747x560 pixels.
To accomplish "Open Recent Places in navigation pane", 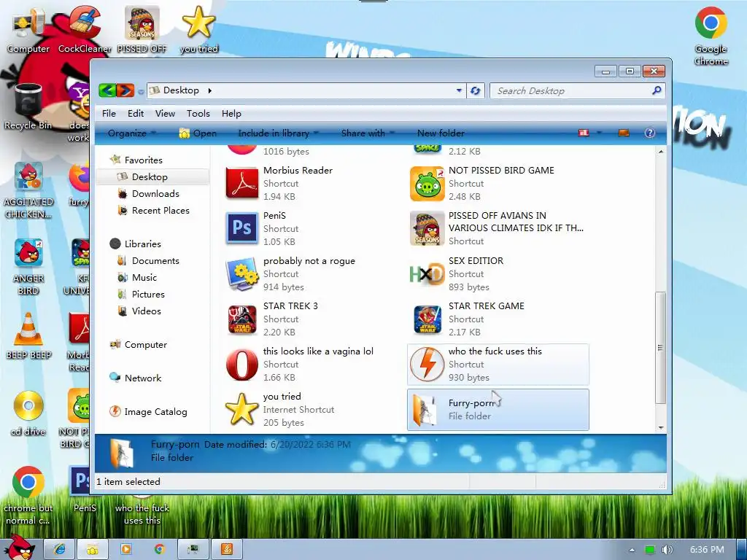I will coord(160,210).
